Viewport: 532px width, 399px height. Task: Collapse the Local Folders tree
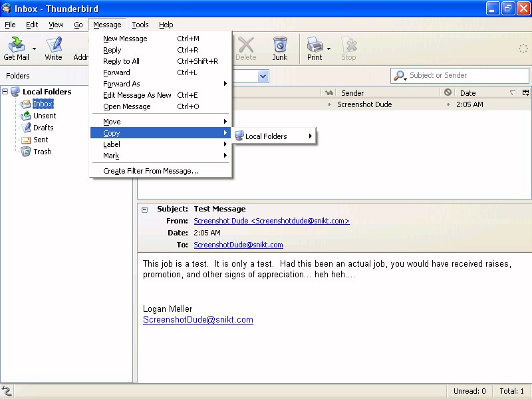[5, 91]
